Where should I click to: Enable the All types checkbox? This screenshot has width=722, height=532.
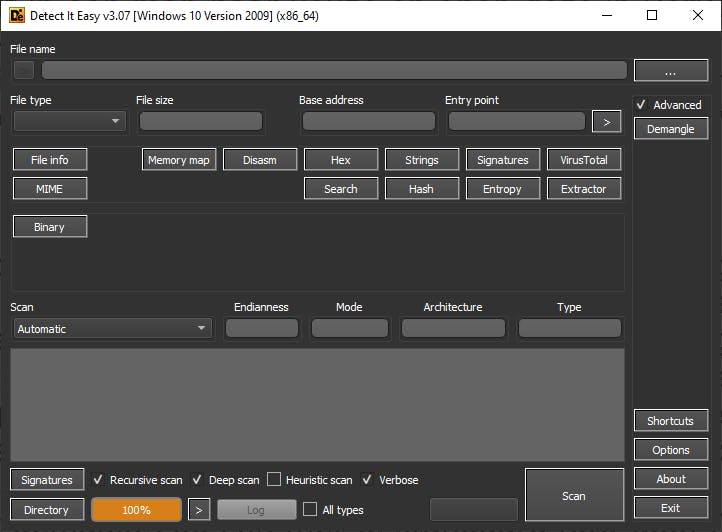310,510
